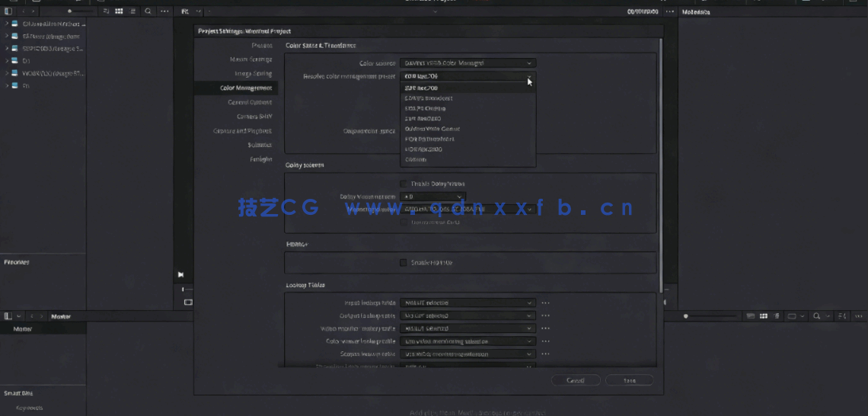The height and width of the screenshot is (416, 868).
Task: Switch media pool to thumbnail view
Action: click(x=764, y=315)
